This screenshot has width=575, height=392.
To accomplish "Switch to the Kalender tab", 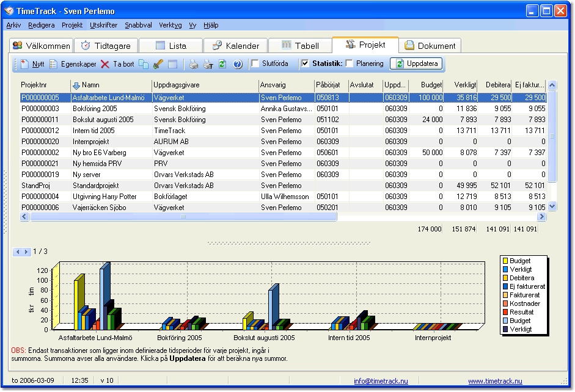I will point(235,46).
